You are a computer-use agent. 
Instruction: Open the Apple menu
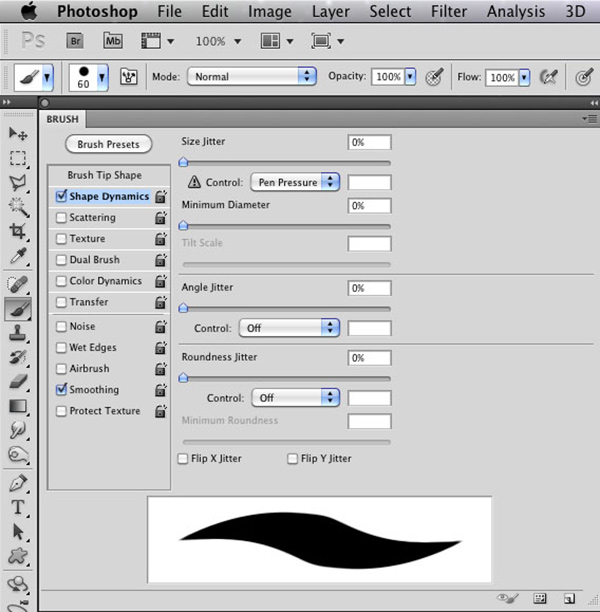click(29, 11)
